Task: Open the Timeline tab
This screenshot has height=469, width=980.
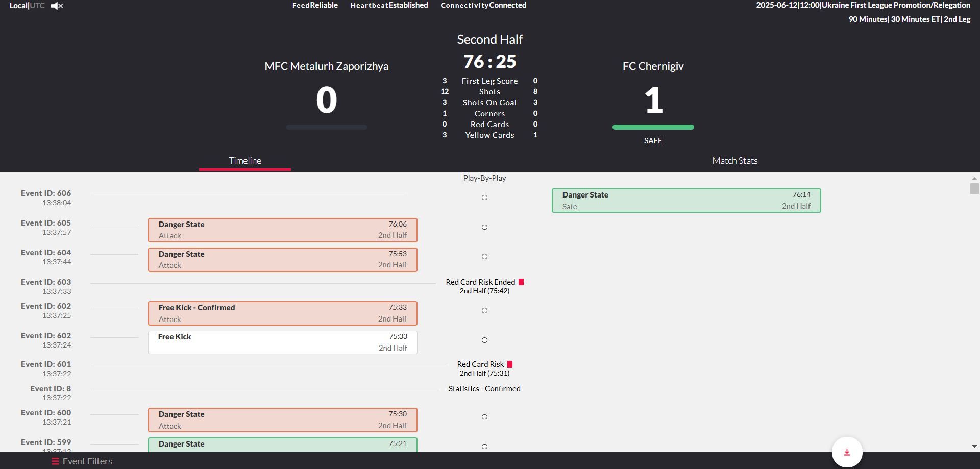Action: (x=245, y=161)
